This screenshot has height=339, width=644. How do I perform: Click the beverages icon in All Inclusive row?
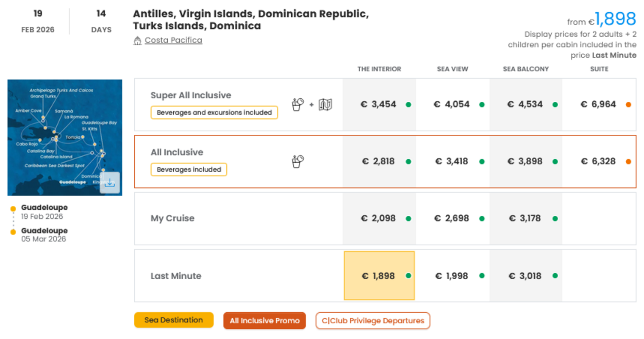pos(298,161)
